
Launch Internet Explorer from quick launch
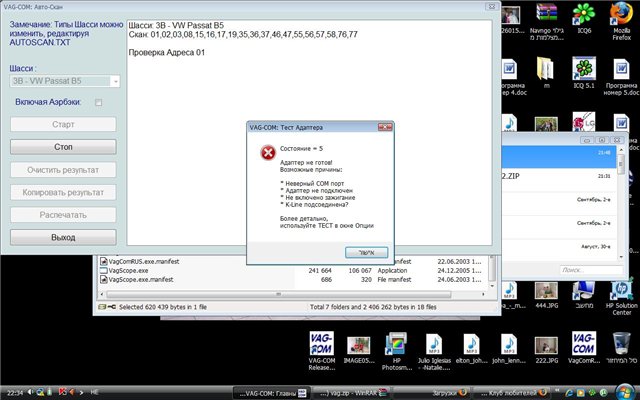point(569,393)
